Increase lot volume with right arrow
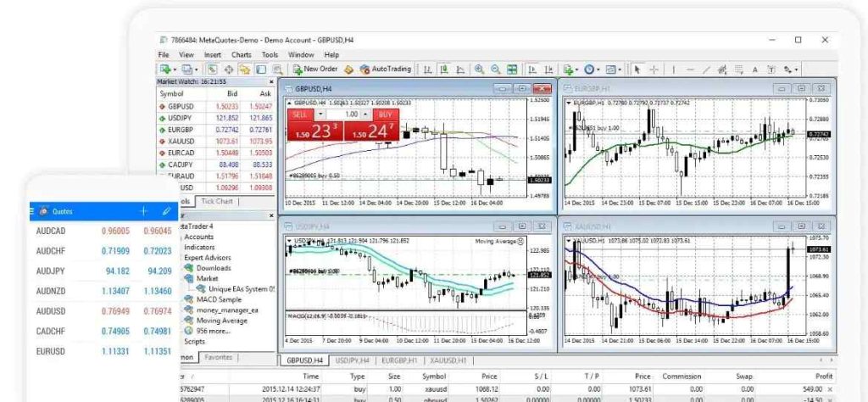Image resolution: width=868 pixels, height=402 pixels. click(365, 114)
